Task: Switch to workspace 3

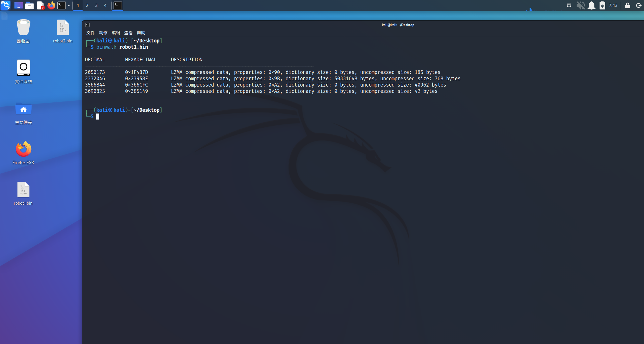Action: click(x=96, y=5)
